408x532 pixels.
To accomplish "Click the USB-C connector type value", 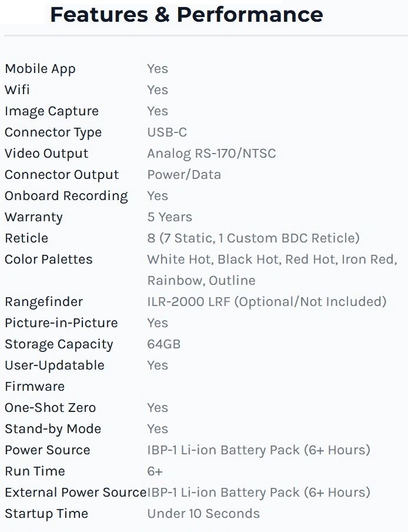I will [x=167, y=132].
